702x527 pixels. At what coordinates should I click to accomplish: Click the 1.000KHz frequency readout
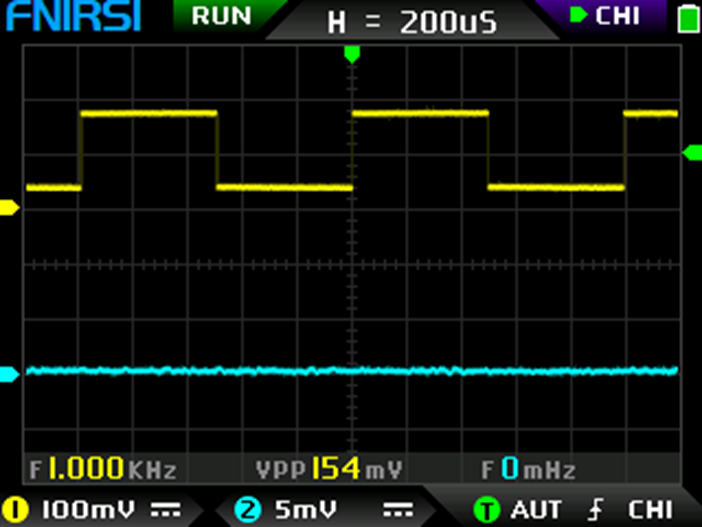click(x=103, y=468)
